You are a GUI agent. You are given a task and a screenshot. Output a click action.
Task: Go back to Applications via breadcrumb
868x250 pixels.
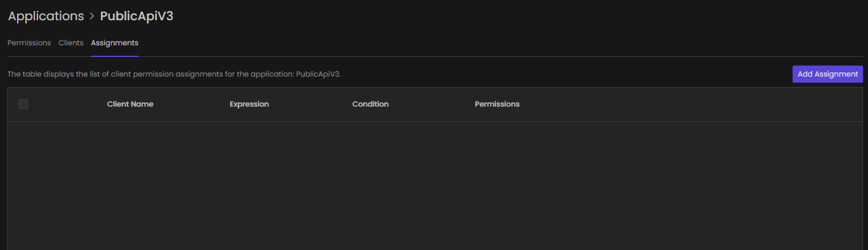(x=46, y=17)
